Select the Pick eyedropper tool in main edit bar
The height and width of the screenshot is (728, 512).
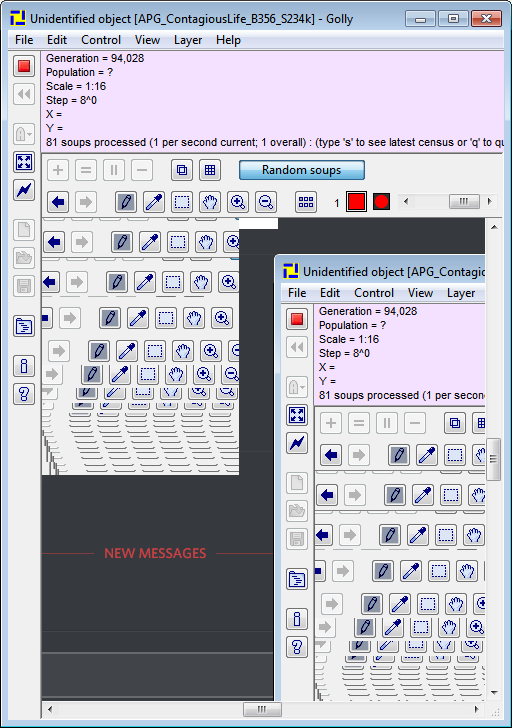pos(154,202)
